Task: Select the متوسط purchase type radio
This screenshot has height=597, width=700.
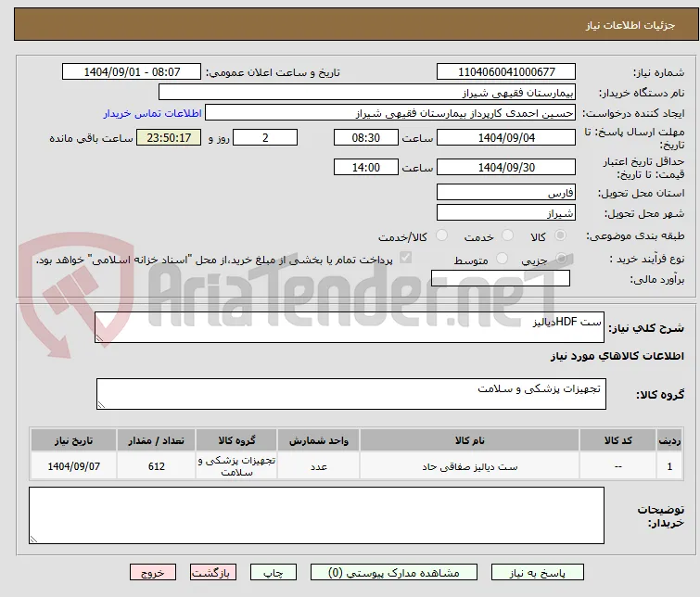Action: pyautogui.click(x=503, y=259)
